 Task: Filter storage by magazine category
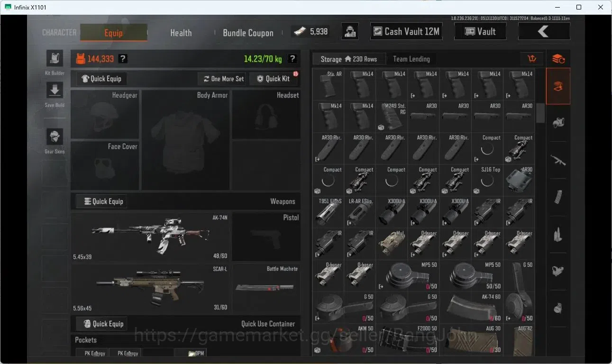coord(558,197)
